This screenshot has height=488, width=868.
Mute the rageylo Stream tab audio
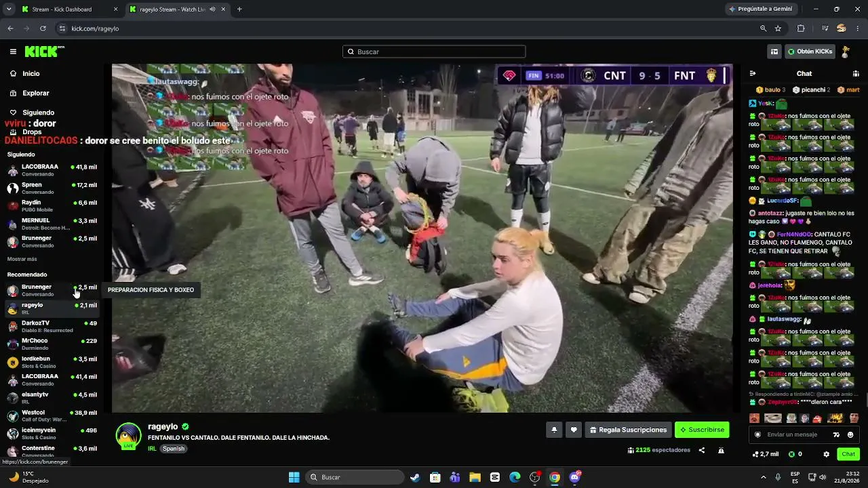point(213,9)
